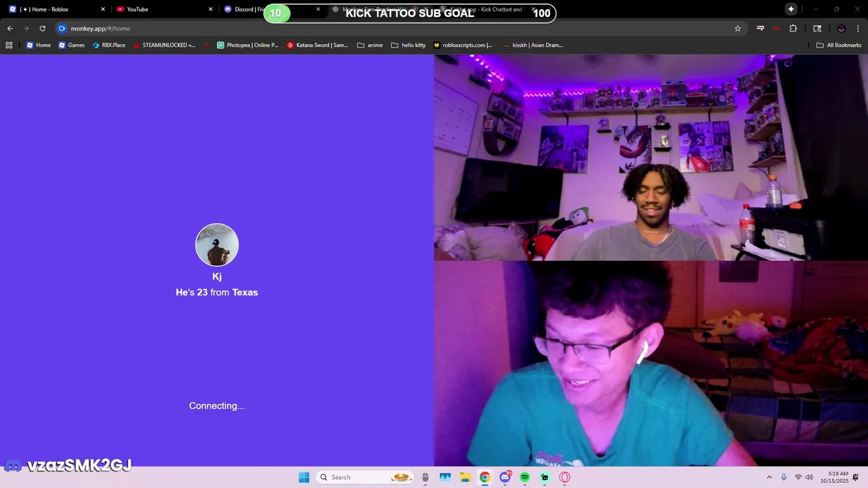This screenshot has width=868, height=488.
Task: Open volume speaker control in tray
Action: point(809,477)
